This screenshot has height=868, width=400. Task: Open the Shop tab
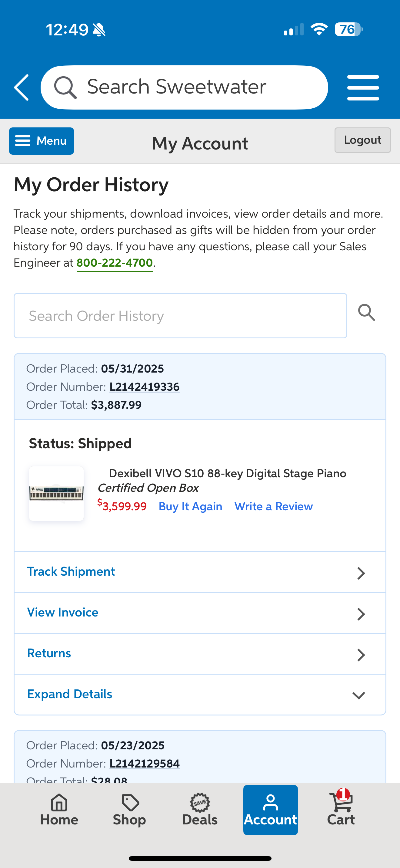[129, 809]
